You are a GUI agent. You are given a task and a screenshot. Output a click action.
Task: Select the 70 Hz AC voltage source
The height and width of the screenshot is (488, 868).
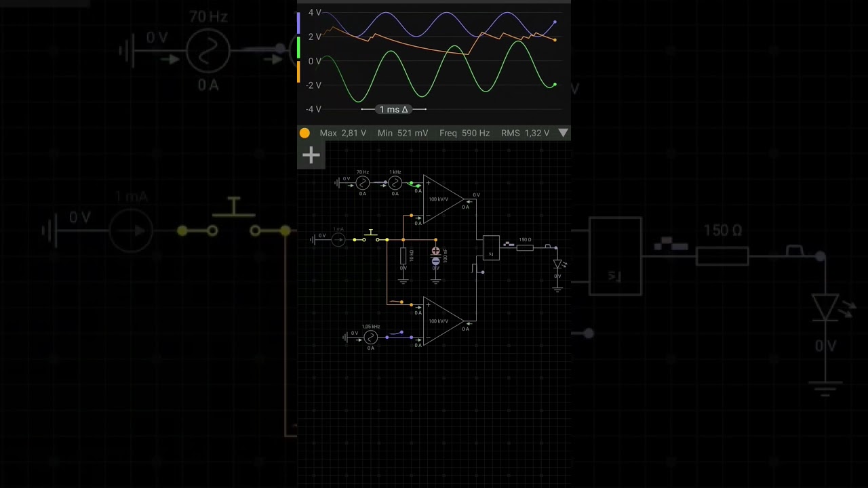363,183
